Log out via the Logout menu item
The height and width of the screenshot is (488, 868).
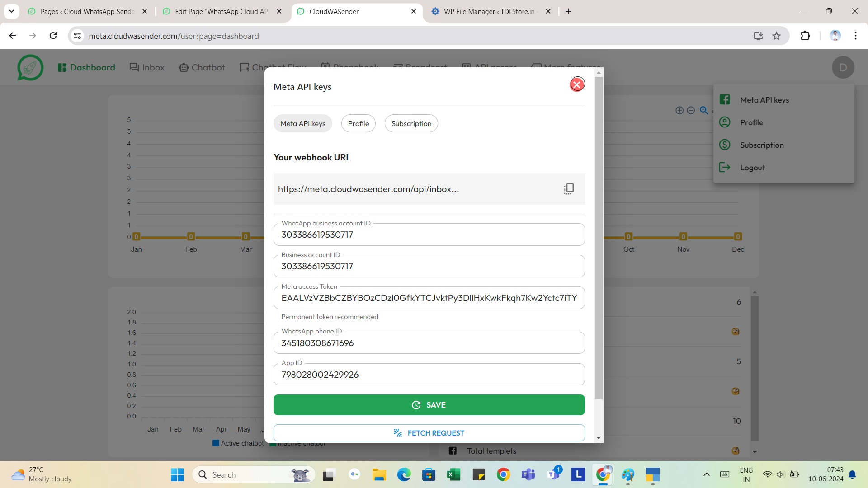(x=784, y=168)
